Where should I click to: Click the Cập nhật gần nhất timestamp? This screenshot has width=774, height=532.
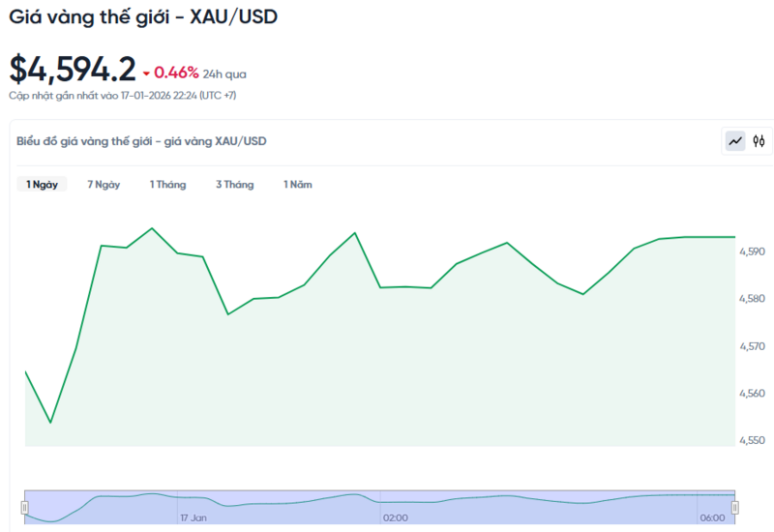pyautogui.click(x=123, y=96)
